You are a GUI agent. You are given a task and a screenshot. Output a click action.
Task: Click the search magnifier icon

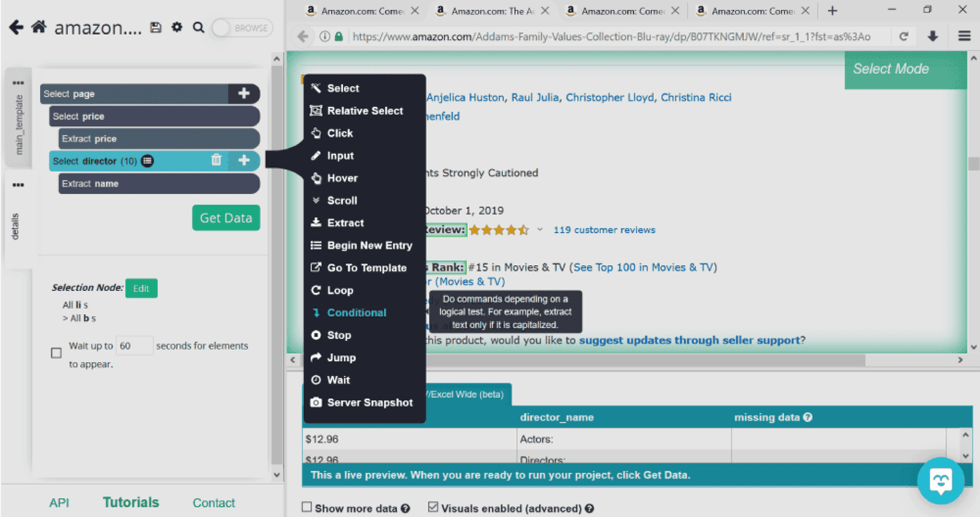click(198, 28)
